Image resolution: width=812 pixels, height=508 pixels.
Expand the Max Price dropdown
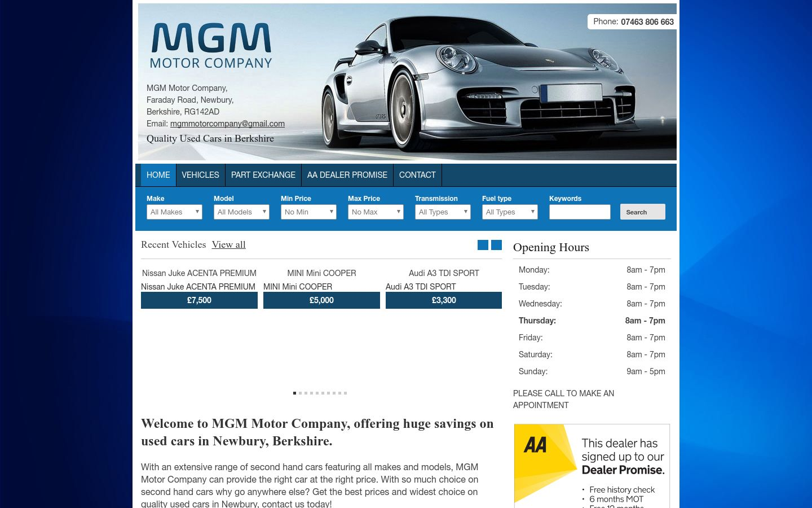(x=376, y=212)
